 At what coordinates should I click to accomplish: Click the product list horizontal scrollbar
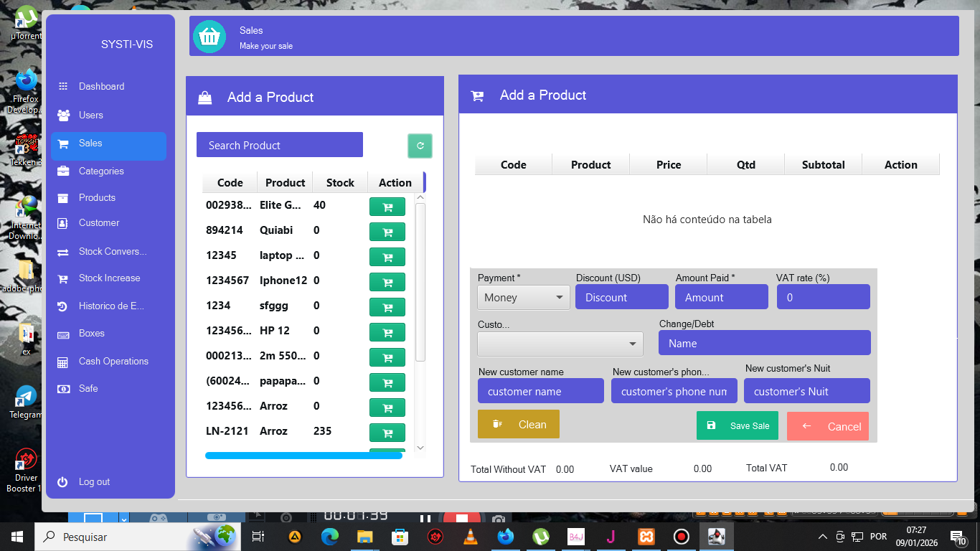(x=303, y=455)
